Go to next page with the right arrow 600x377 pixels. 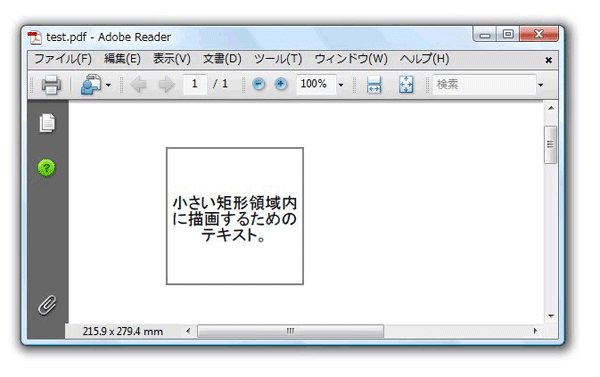click(167, 85)
